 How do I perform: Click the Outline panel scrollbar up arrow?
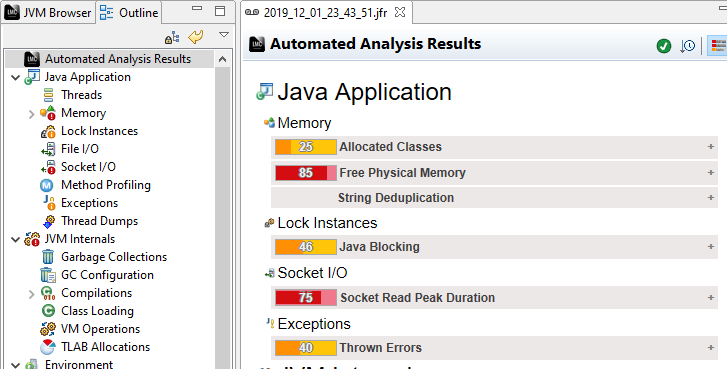(x=223, y=59)
